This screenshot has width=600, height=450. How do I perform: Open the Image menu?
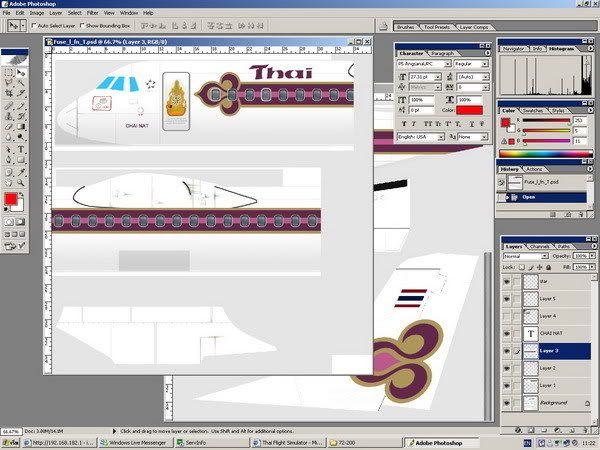[37, 13]
